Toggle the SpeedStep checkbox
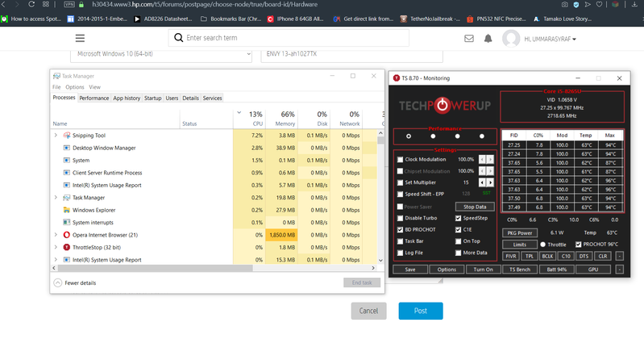 pos(458,218)
